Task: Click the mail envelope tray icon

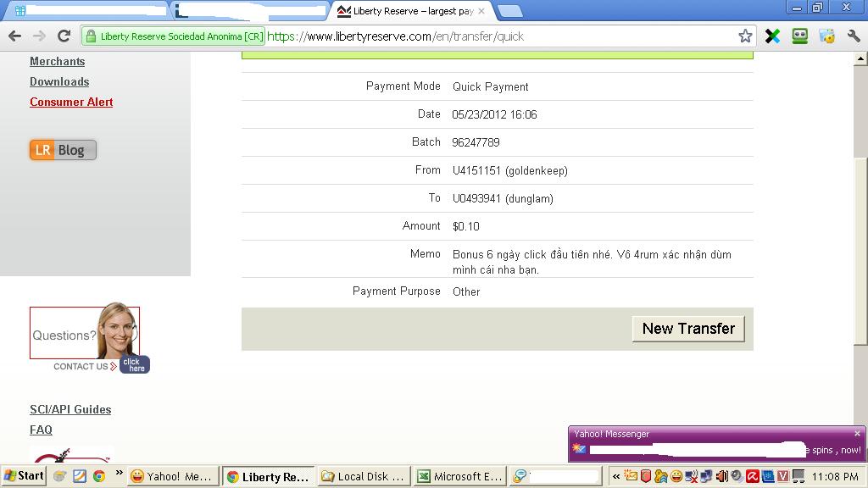Action: click(631, 476)
